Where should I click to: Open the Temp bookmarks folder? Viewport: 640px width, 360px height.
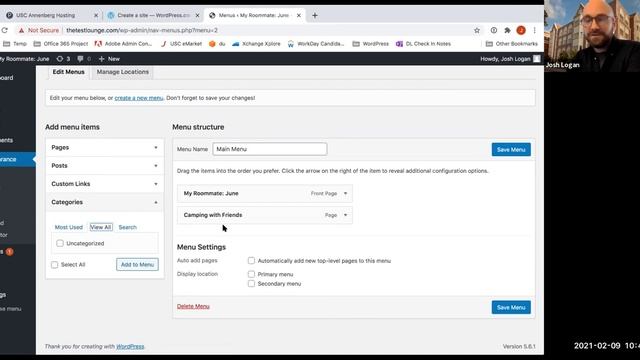pyautogui.click(x=15, y=44)
